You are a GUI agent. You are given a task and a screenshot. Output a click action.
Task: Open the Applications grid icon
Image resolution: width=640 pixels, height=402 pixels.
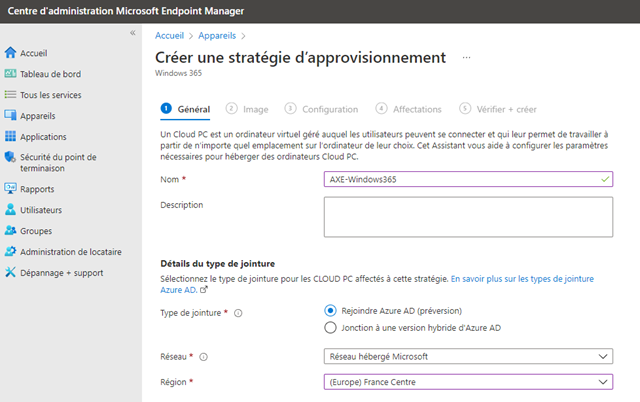(10, 137)
